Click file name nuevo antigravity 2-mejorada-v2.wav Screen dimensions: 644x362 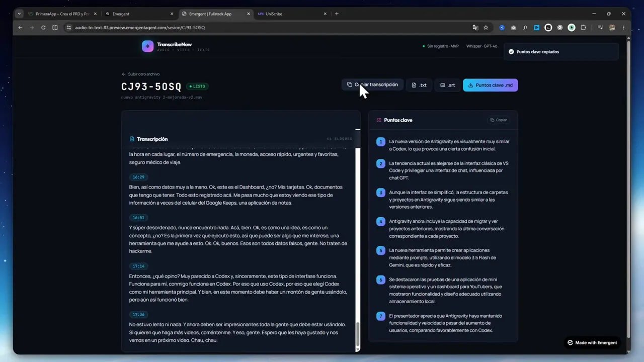(x=162, y=98)
